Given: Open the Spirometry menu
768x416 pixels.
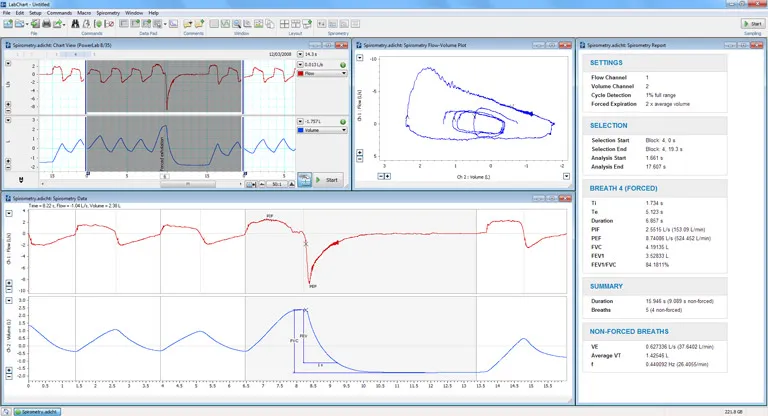Looking at the screenshot, I should coord(107,12).
